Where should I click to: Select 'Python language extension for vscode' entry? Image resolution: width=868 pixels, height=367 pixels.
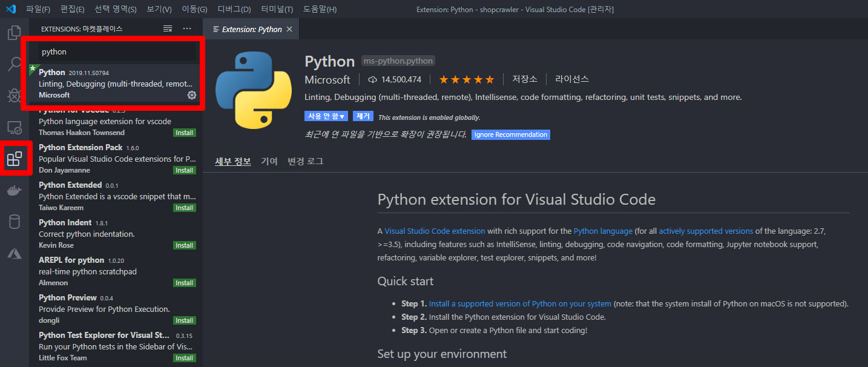(114, 121)
